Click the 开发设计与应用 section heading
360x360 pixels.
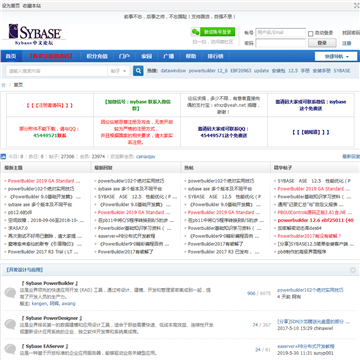click(25, 270)
